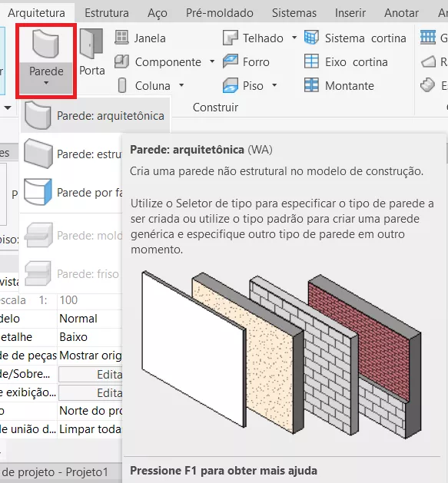Expand the Coluna dropdown arrow
The width and height of the screenshot is (448, 483).
click(x=181, y=85)
